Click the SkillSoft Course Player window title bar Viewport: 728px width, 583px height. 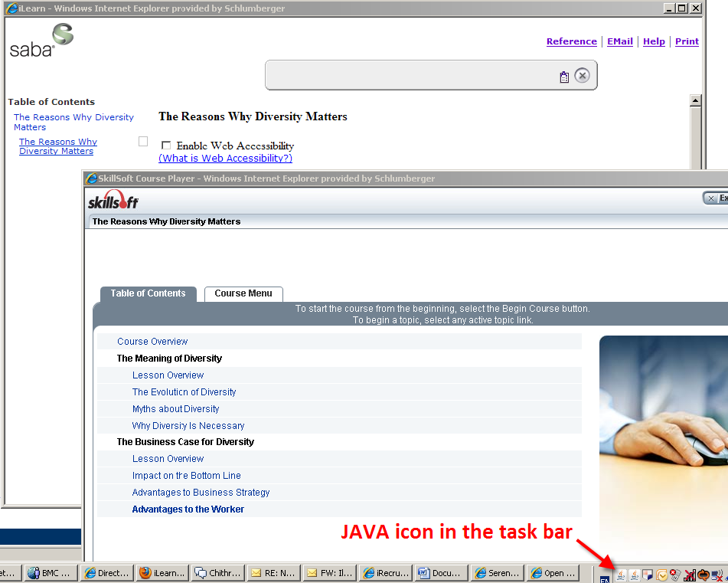[x=405, y=179]
